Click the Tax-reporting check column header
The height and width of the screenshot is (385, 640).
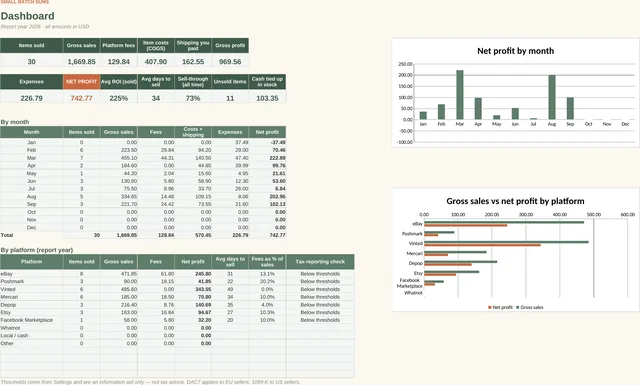(320, 262)
